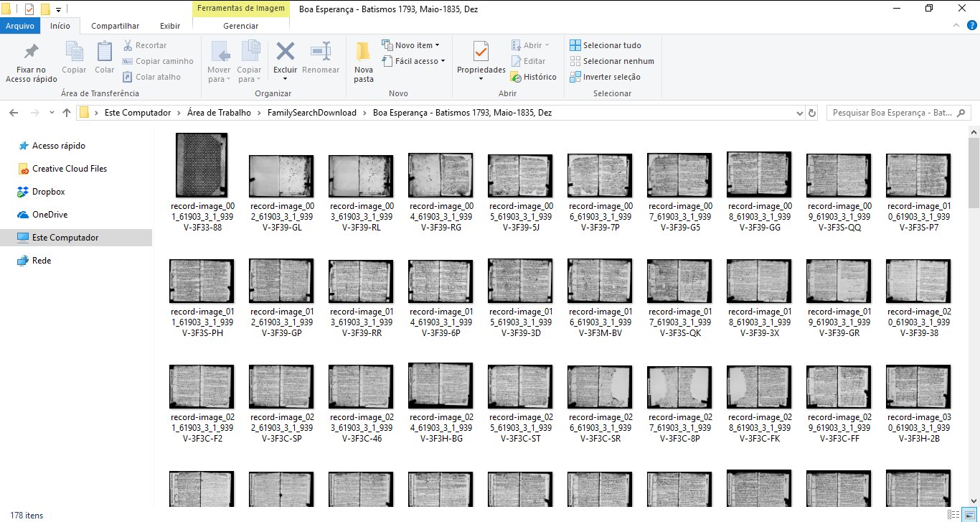This screenshot has width=980, height=522.
Task: Select Este Computador in navigation pane
Action: pos(65,238)
